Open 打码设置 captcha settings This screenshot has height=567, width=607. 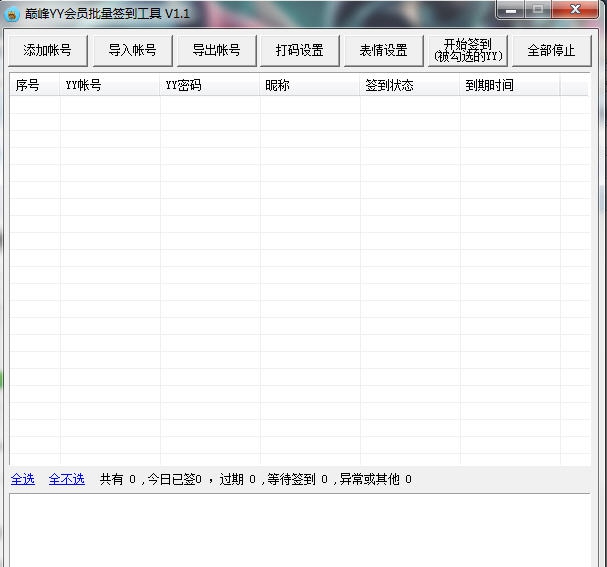300,50
